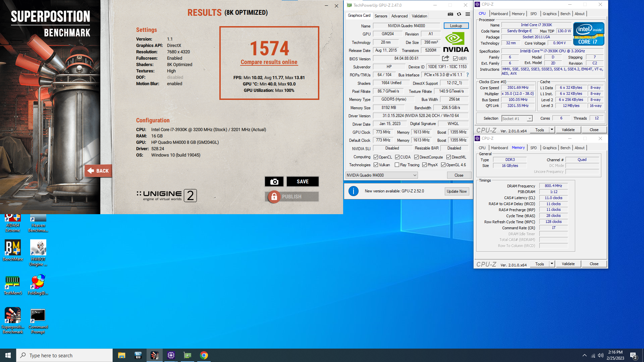The image size is (644, 362).
Task: Click the Intel Core i7 logo in CPU-Z
Action: click(x=589, y=34)
